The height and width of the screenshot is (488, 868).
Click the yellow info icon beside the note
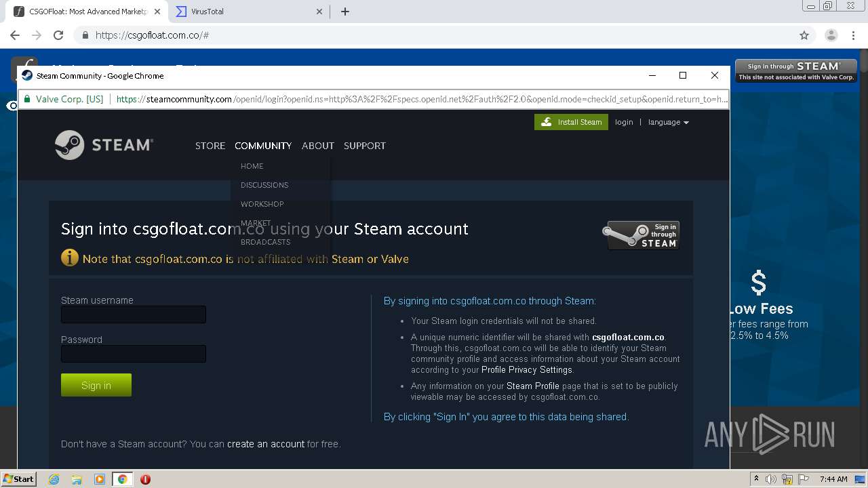pyautogui.click(x=70, y=258)
